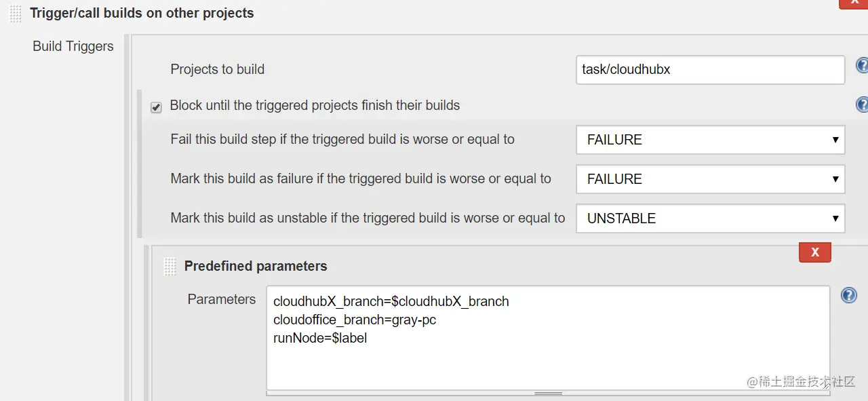Screen dimensions: 868x401
Task: Click the Parameters field label
Action: 222,299
